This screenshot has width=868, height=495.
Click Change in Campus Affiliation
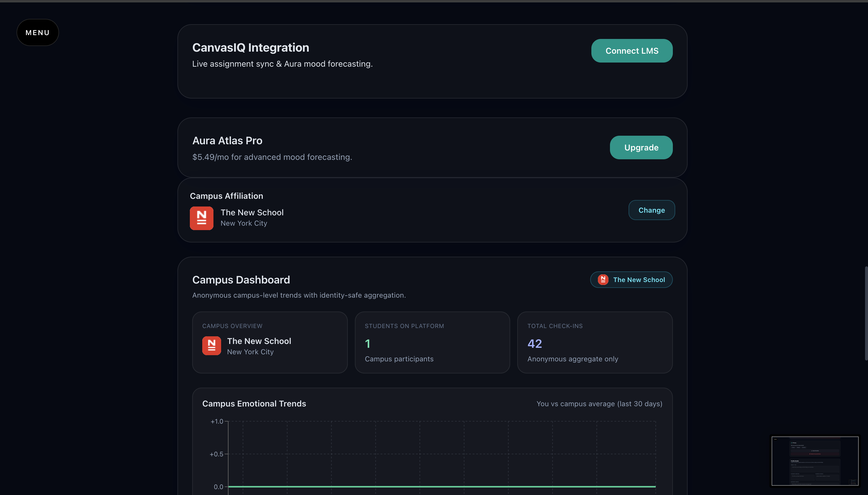(x=651, y=210)
